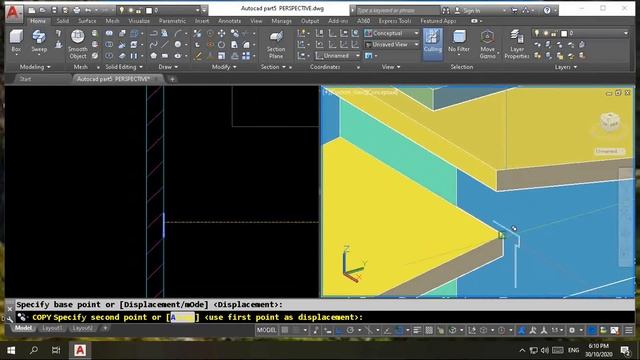The width and height of the screenshot is (640, 360).
Task: Select the Circle tool in Draw panel
Action: pos(178,44)
